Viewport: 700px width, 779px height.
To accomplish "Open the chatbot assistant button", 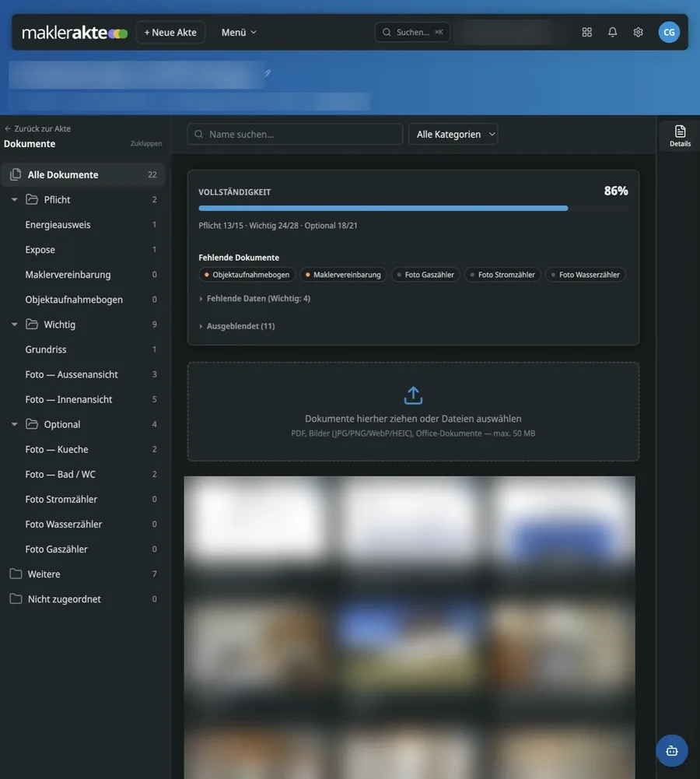I will [x=672, y=750].
